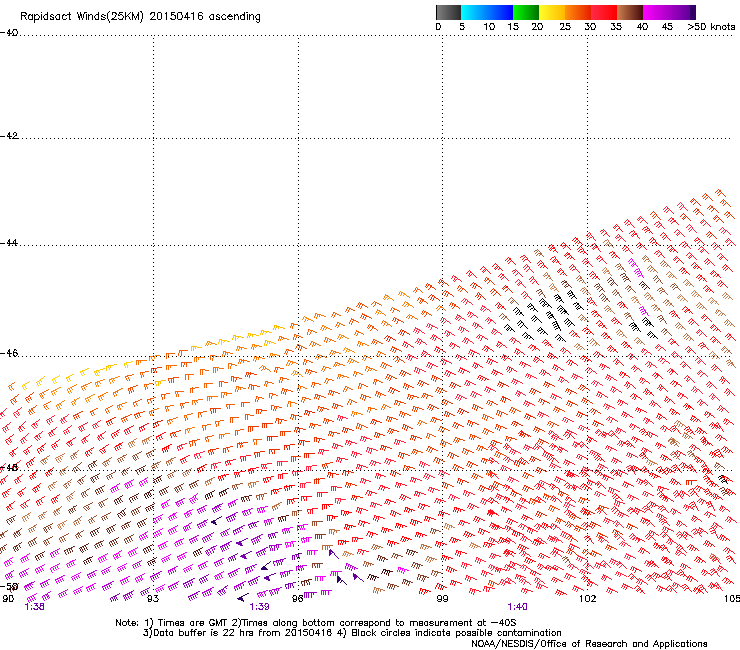This screenshot has height=650, width=740.
Task: Click the -40 latitude axis label
Action: pyautogui.click(x=9, y=33)
